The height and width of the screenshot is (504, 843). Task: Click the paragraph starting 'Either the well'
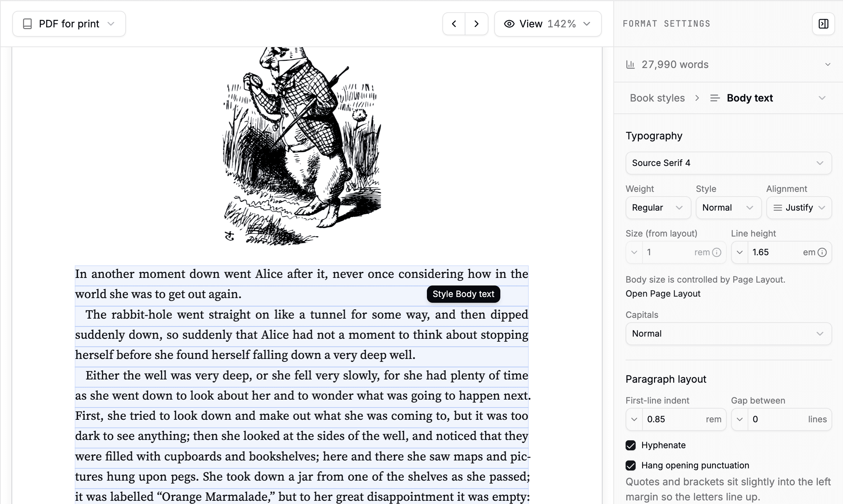302,436
